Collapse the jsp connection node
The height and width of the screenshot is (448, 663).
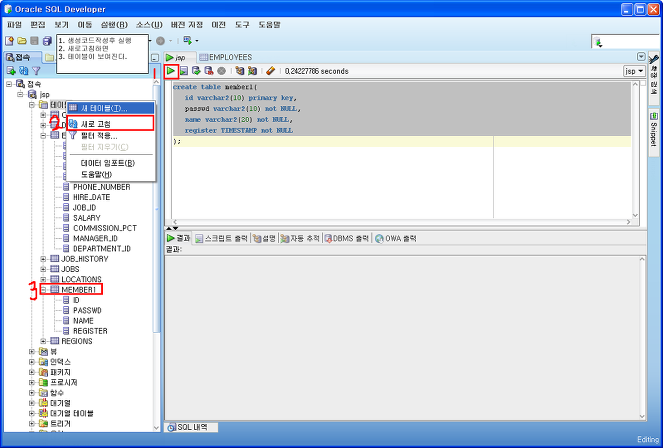(x=20, y=94)
